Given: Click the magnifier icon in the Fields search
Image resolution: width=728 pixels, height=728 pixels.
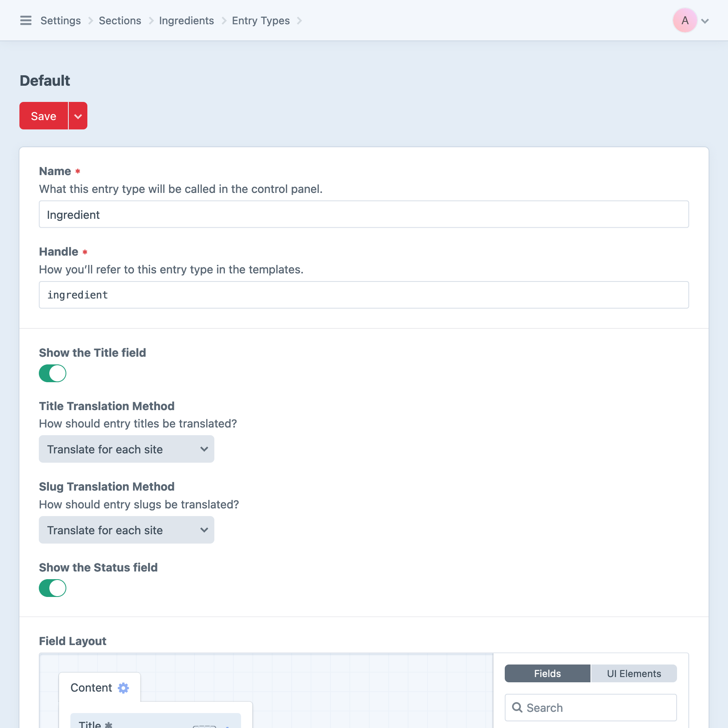Looking at the screenshot, I should click(517, 708).
